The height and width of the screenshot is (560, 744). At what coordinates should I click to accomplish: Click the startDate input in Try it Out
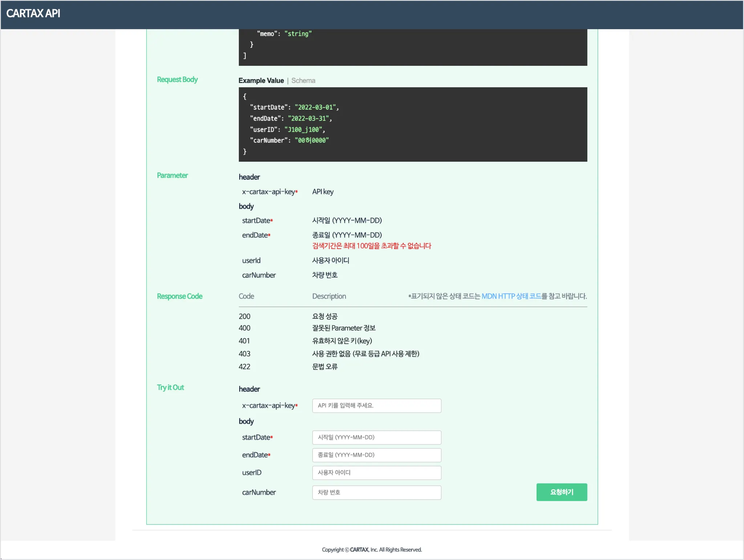pyautogui.click(x=376, y=438)
